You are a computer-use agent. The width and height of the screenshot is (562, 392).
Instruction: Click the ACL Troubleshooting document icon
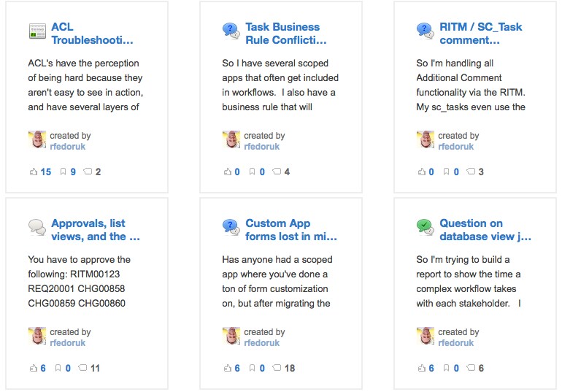[x=37, y=31]
